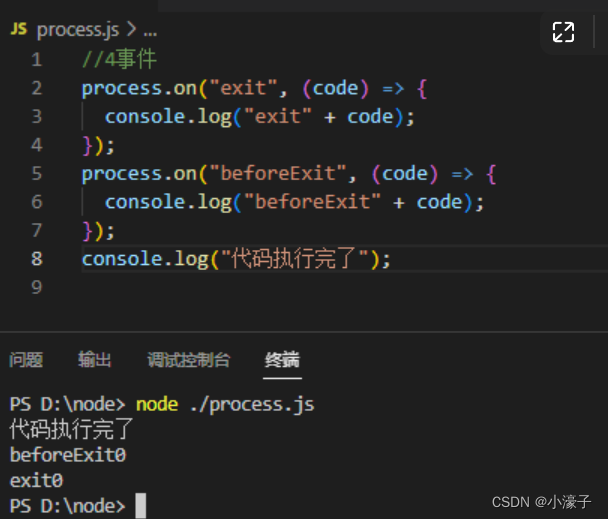Viewport: 608px width, 519px height.
Task: Switch to the 问题 panel tab
Action: 26,360
